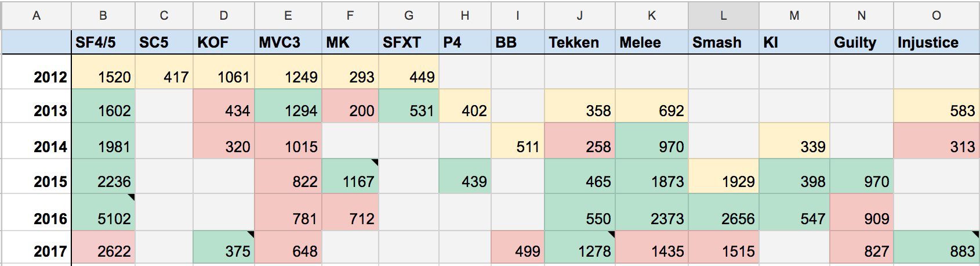The image size is (980, 266).
Task: Click the column G header letter
Action: pos(408,16)
